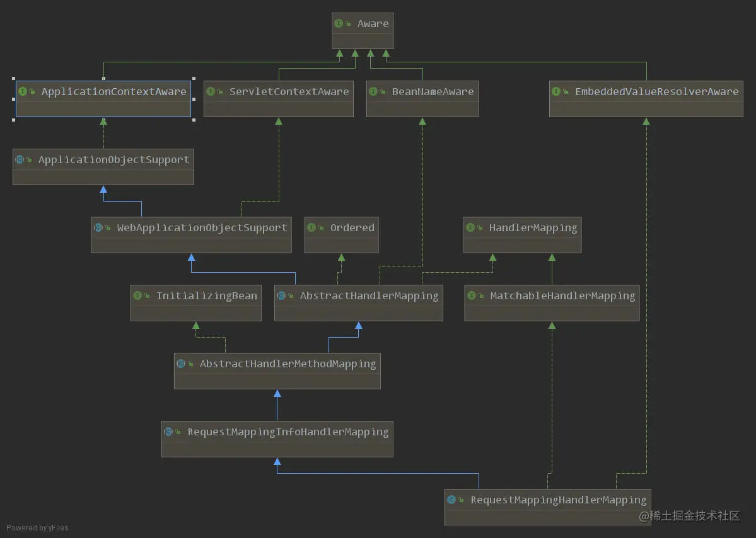The image size is (756, 538).
Task: Click the class icon beside RequestMappingHandlerMapping
Action: (451, 500)
